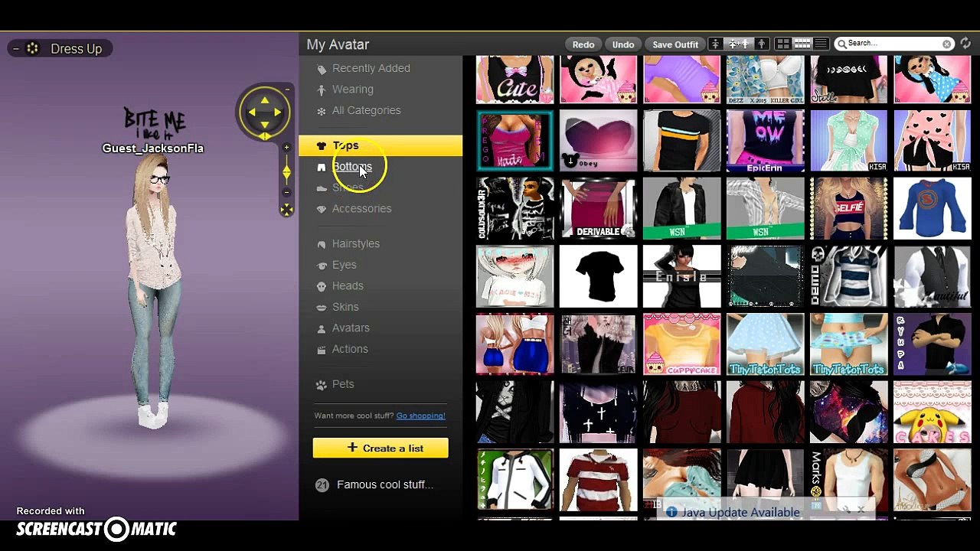Zoom in with the plus button
Image resolution: width=980 pixels, height=551 pixels.
pyautogui.click(x=286, y=148)
